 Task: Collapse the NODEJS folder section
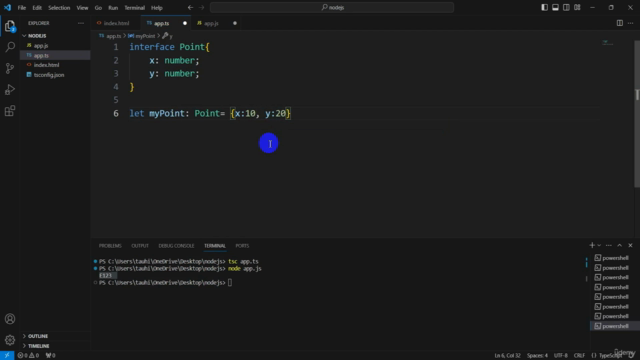tap(55, 36)
